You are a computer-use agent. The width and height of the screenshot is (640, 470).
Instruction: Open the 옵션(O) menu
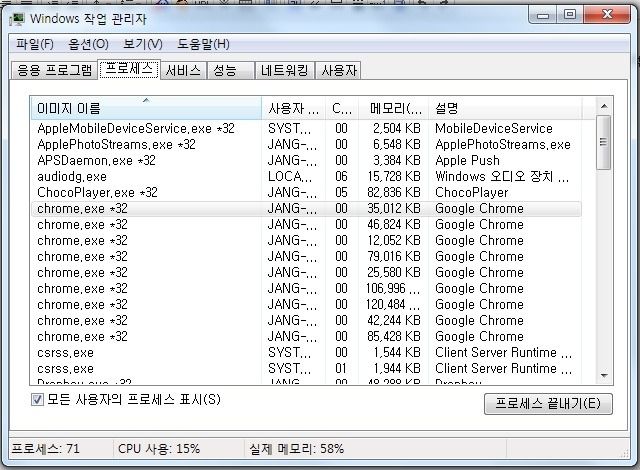(x=88, y=44)
